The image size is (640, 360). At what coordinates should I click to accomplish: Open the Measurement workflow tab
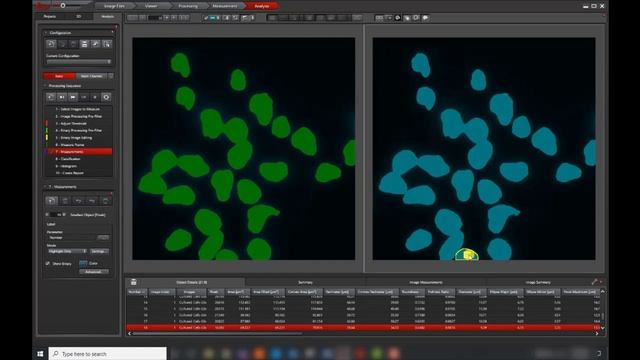[225, 6]
